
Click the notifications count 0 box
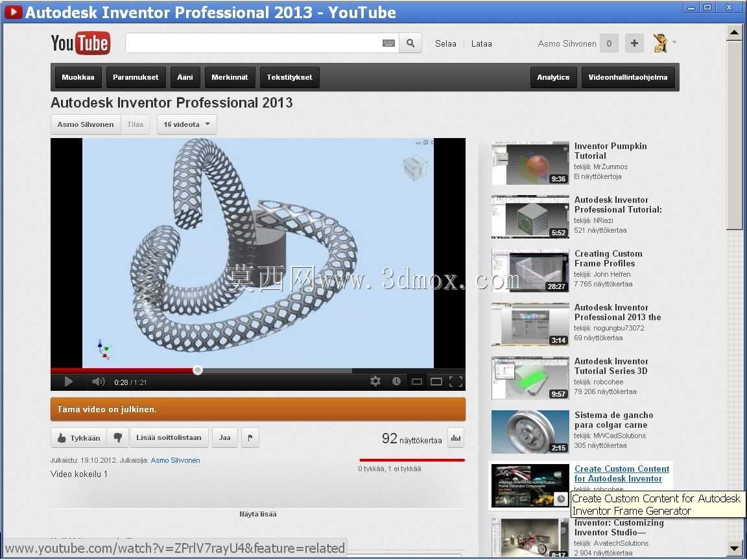coord(609,43)
